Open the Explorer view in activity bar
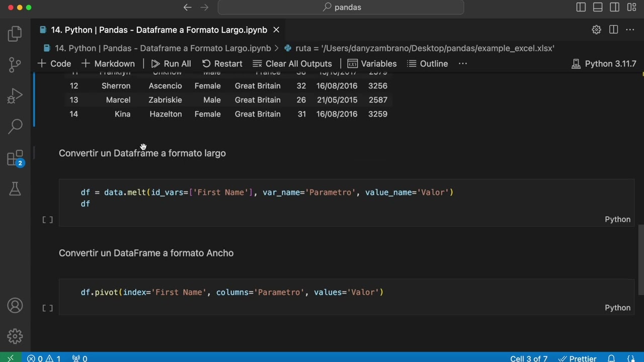The image size is (644, 362). click(15, 34)
